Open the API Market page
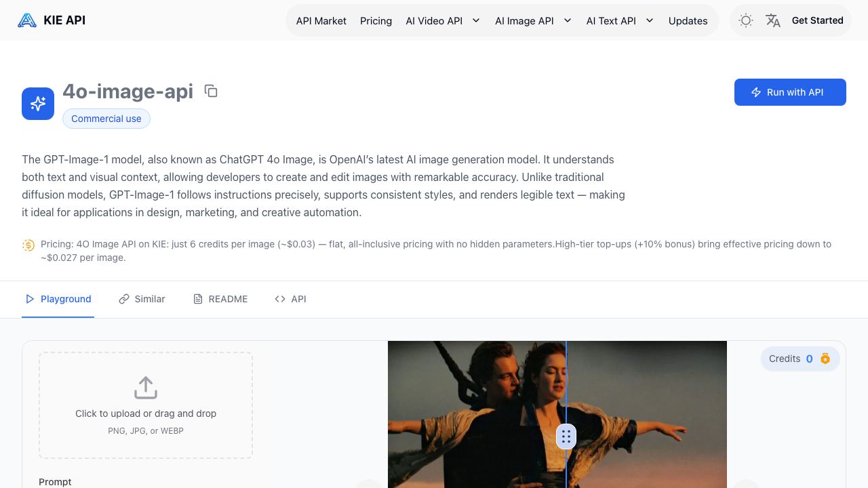 (321, 21)
